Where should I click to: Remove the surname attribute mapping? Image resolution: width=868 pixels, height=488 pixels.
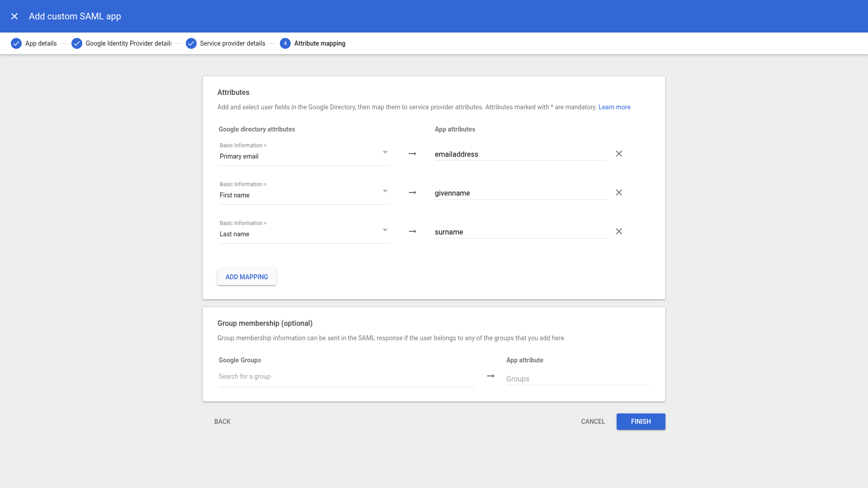(x=619, y=231)
